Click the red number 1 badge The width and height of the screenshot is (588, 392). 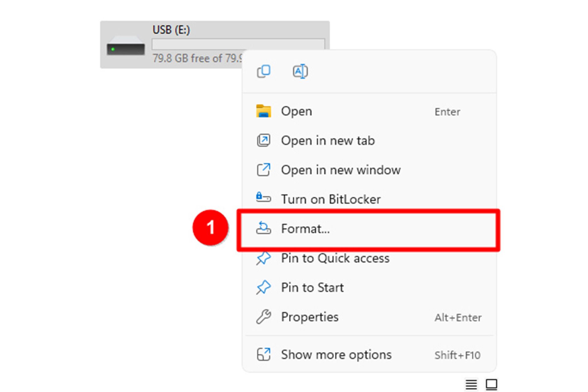(x=210, y=228)
